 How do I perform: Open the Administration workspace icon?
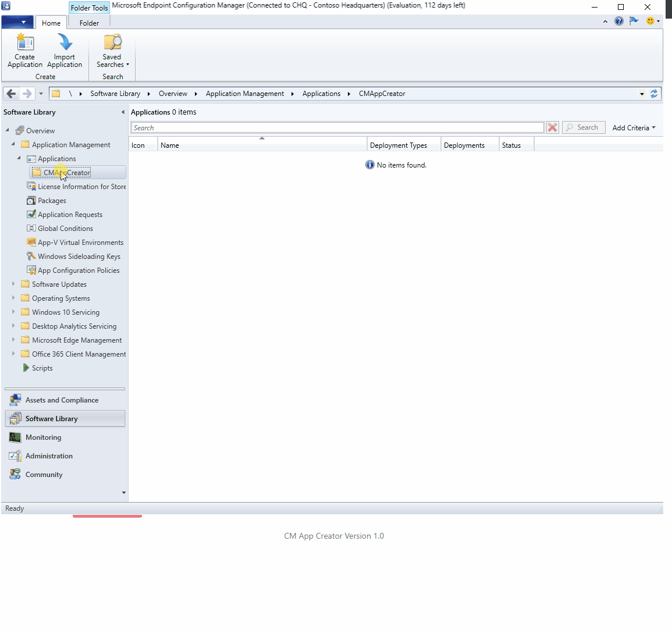pyautogui.click(x=15, y=455)
